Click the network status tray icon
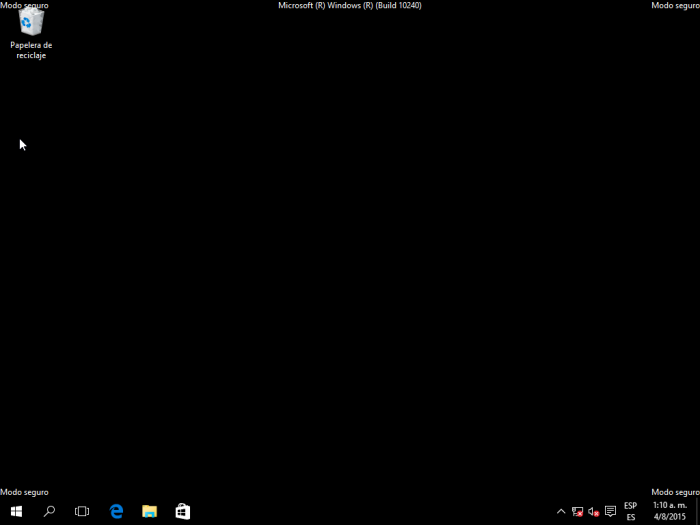This screenshot has width=700, height=525. [x=577, y=511]
